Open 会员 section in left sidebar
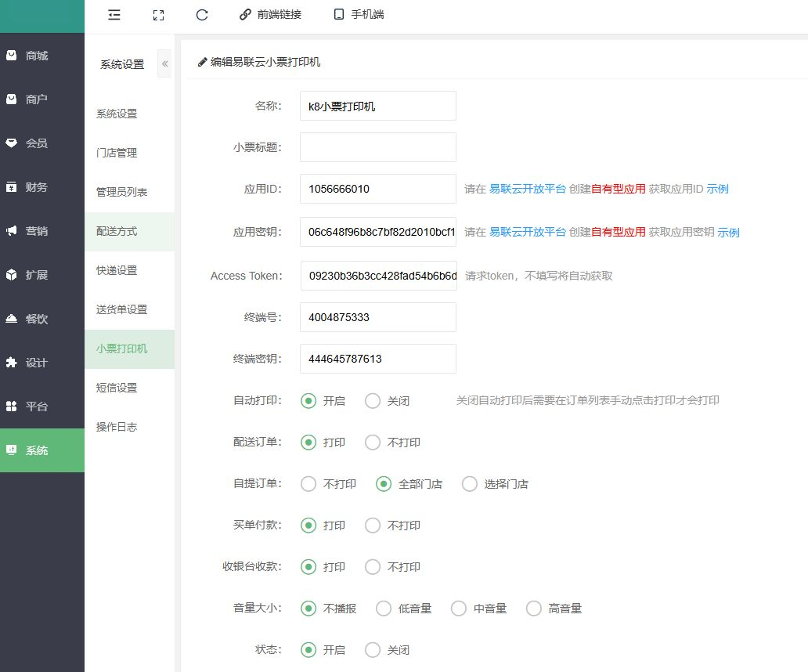The width and height of the screenshot is (808, 672). (x=37, y=143)
